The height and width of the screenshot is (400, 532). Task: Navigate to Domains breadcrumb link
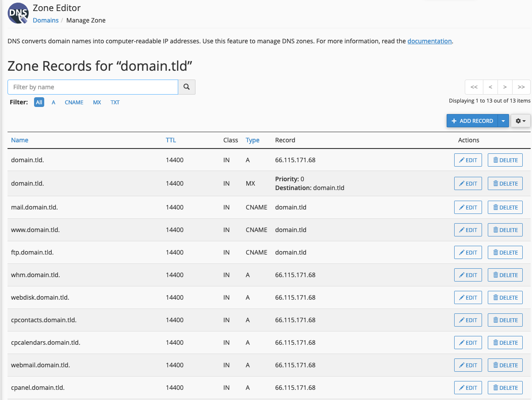coord(46,20)
